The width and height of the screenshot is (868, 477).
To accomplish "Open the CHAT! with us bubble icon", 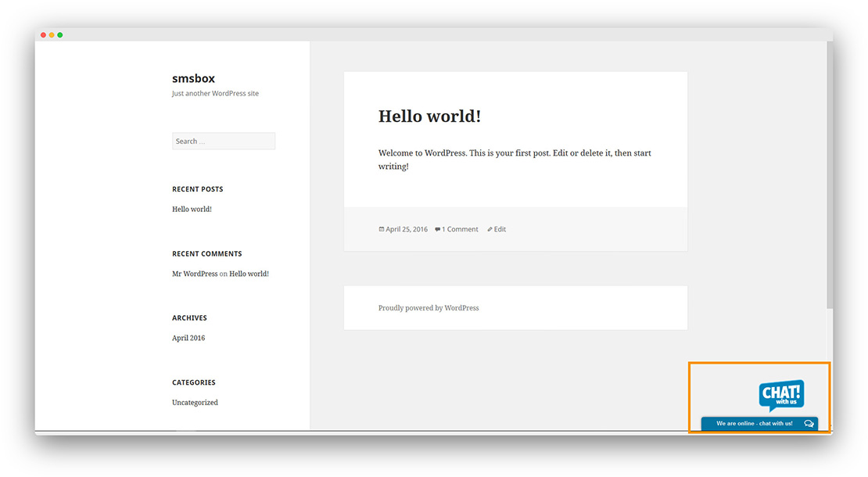I will click(781, 395).
